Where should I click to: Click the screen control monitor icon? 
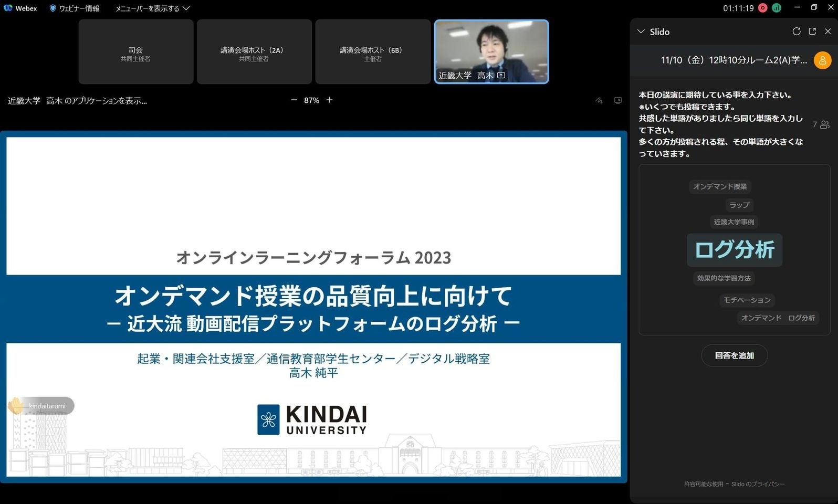tap(618, 100)
